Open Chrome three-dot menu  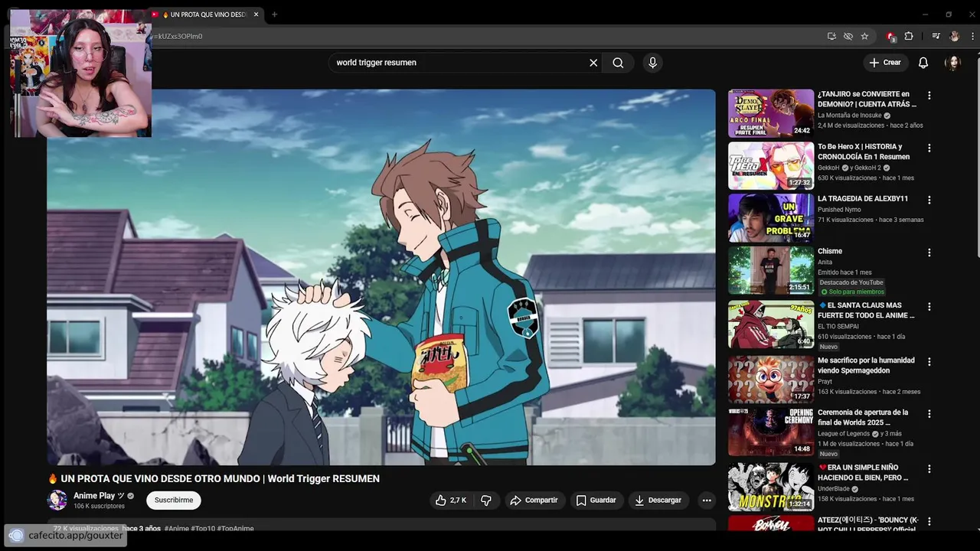(x=972, y=36)
